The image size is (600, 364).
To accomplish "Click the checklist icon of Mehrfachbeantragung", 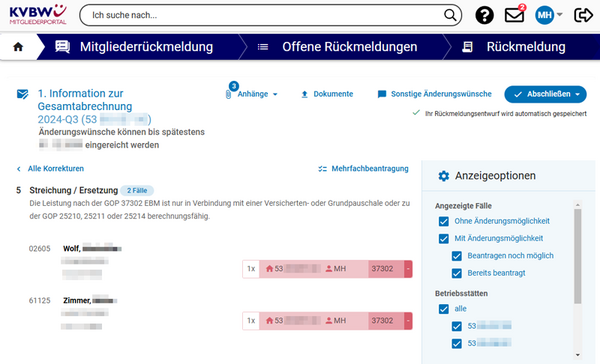I will (323, 169).
